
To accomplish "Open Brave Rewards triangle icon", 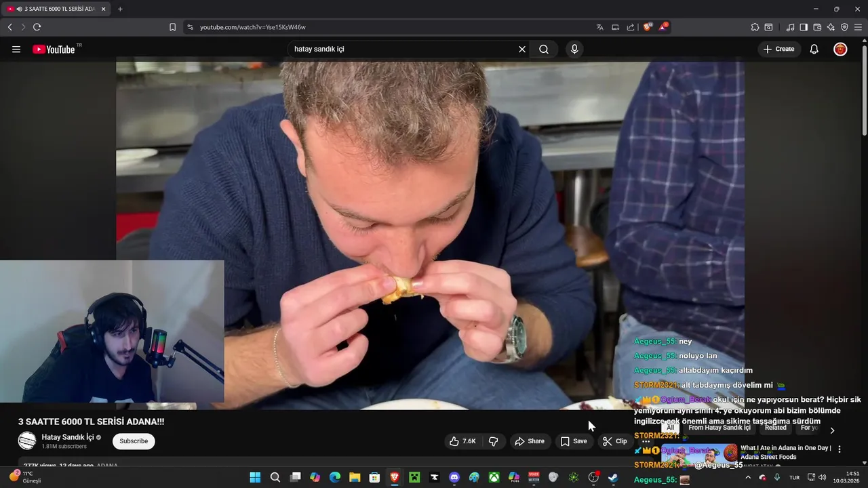I will (664, 27).
